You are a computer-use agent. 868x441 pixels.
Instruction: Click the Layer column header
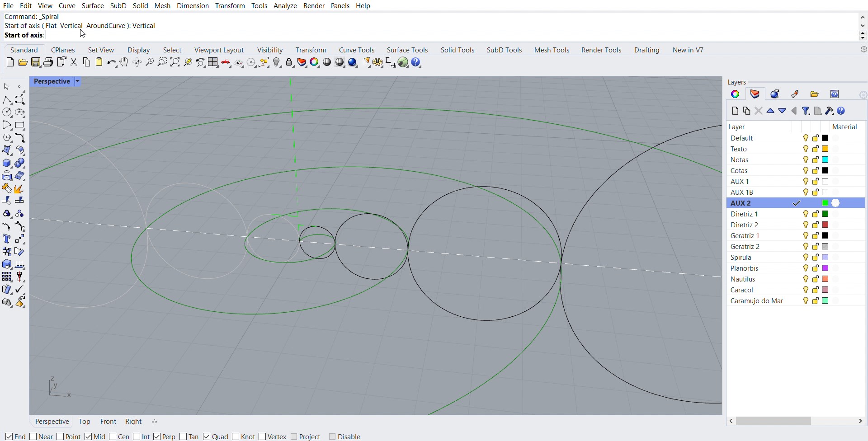737,127
